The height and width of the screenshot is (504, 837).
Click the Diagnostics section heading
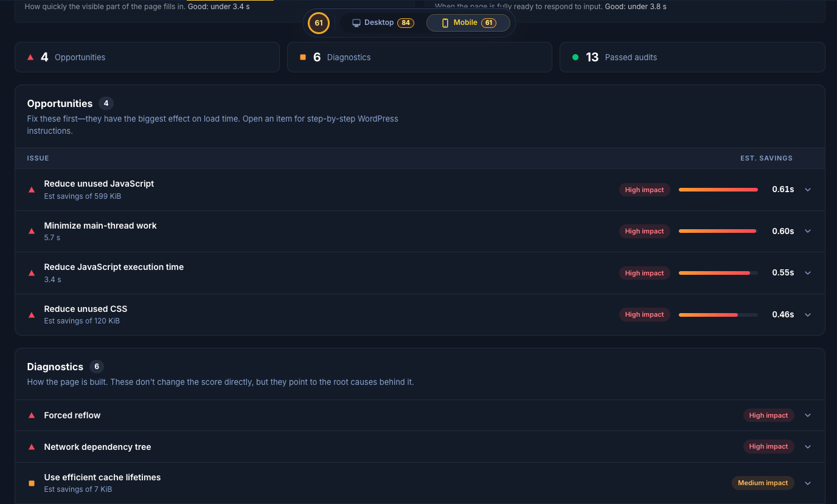point(55,367)
